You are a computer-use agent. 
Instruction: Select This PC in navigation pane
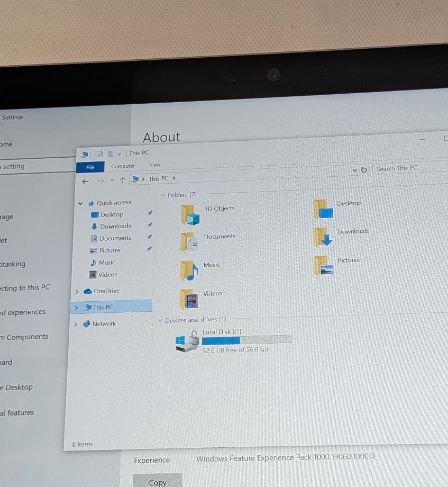click(112, 307)
